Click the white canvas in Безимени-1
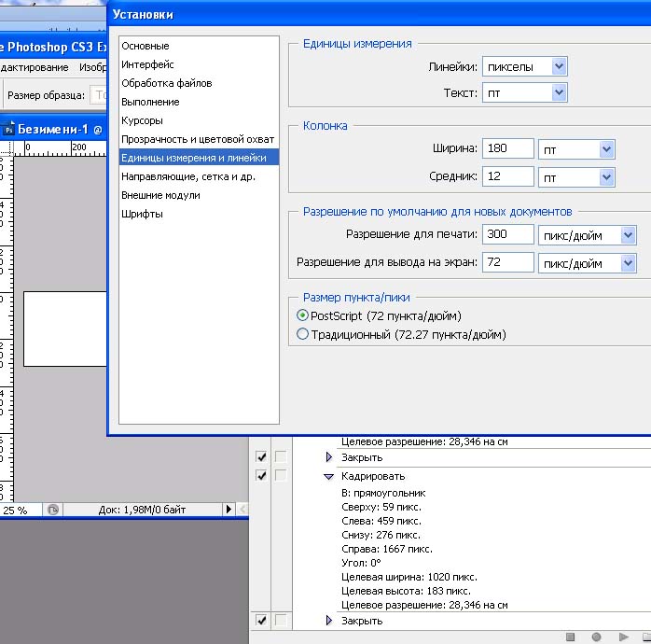 pyautogui.click(x=65, y=329)
